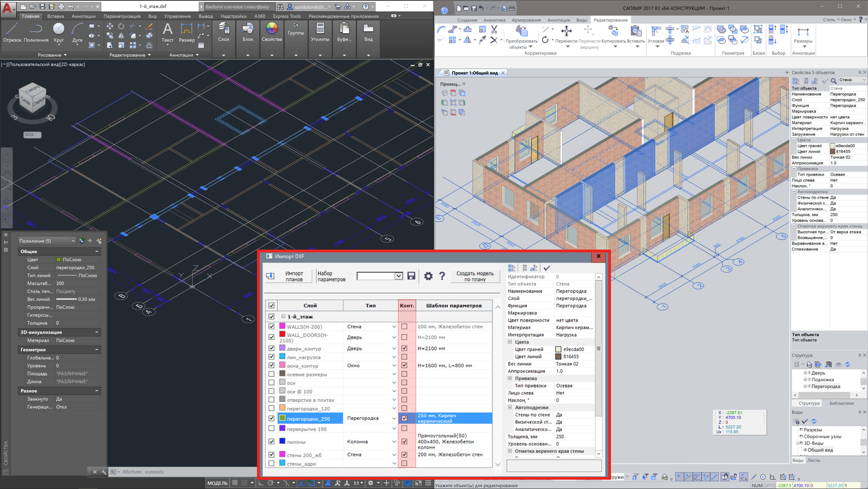Click the Импорт планов button
868x489 pixels.
288,276
